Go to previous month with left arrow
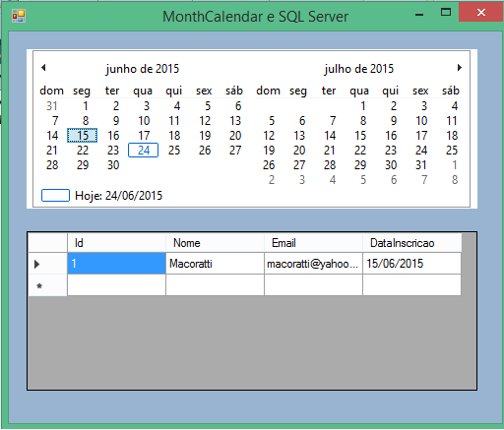 coord(43,68)
